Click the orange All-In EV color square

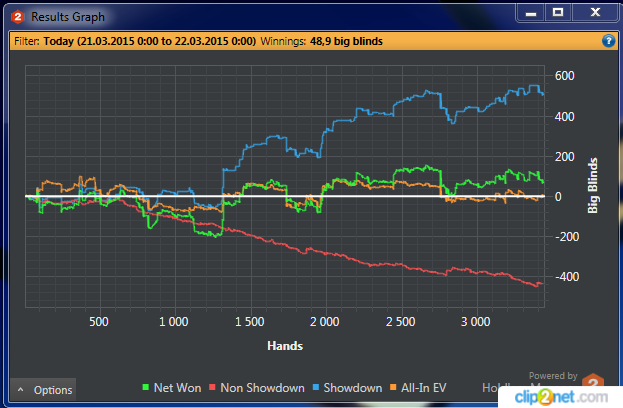point(393,387)
